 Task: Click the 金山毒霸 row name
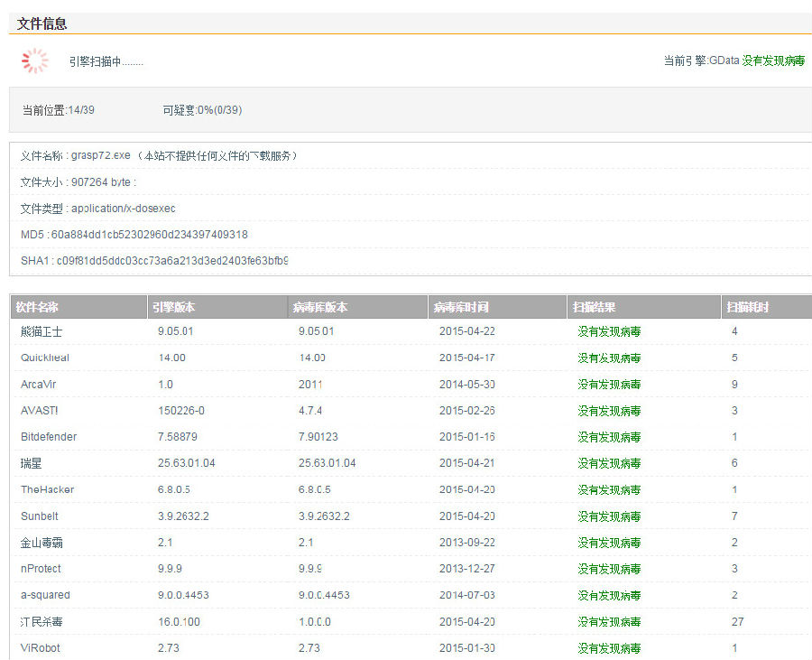(42, 543)
